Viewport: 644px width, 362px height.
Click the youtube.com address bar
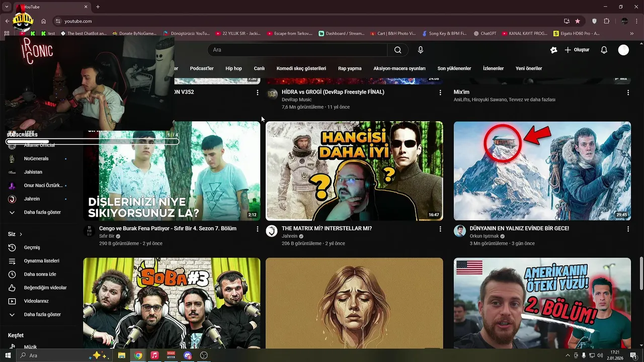click(307, 21)
